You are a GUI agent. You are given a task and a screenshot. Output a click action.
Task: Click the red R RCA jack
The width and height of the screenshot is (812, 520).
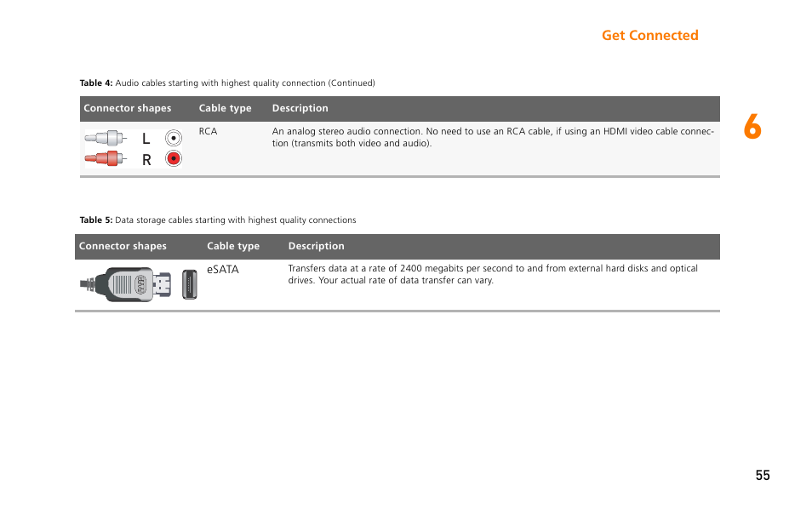174,158
